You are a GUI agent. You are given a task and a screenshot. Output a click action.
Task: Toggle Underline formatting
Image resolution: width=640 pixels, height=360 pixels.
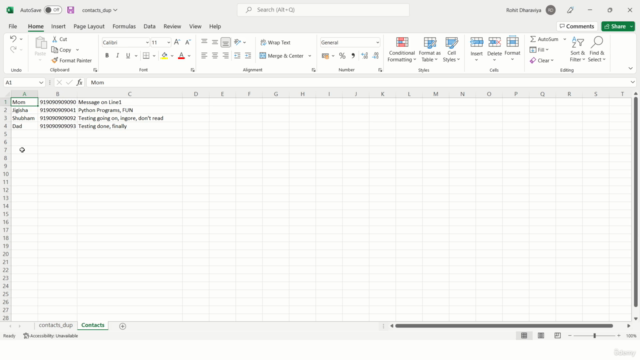tap(128, 56)
